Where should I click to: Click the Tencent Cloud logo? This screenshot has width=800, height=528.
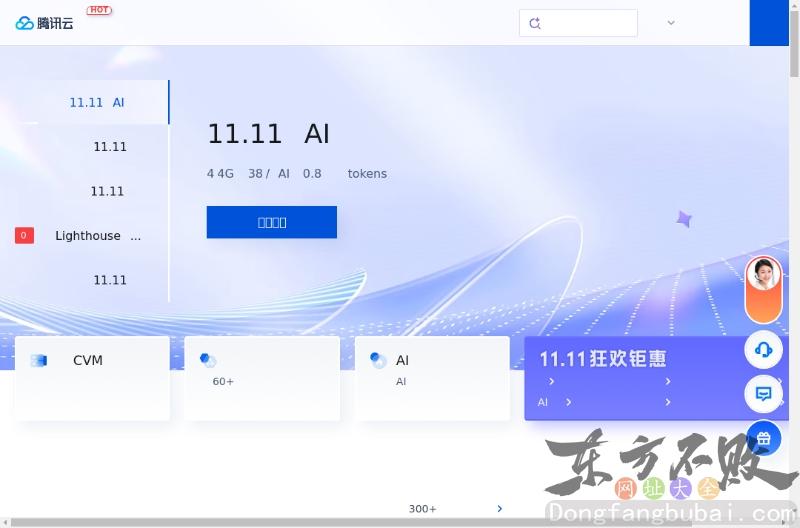pos(45,23)
